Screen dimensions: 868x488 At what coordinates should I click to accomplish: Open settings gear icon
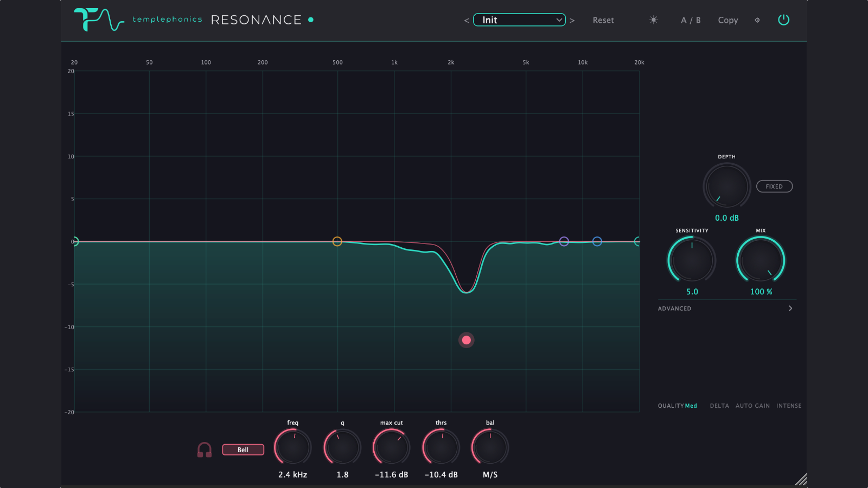pyautogui.click(x=757, y=20)
